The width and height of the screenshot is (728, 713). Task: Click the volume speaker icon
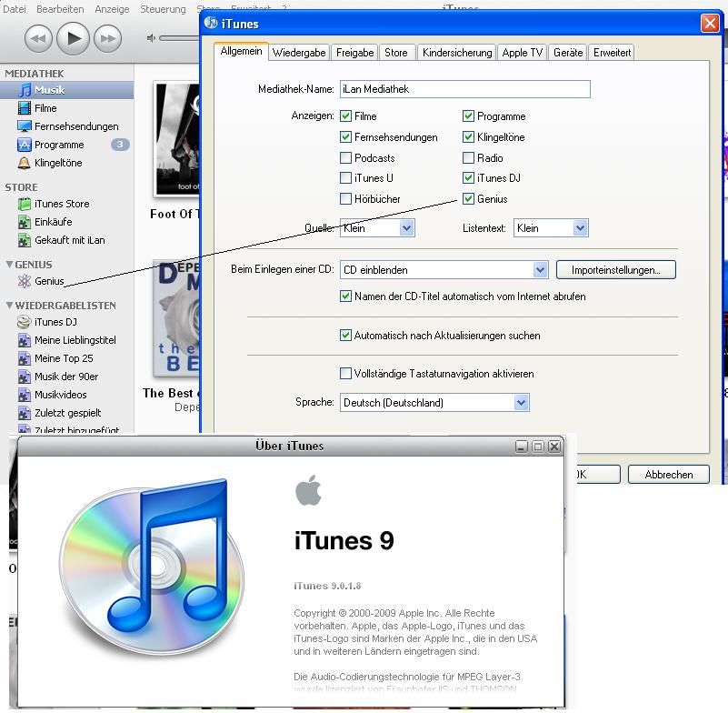point(151,38)
